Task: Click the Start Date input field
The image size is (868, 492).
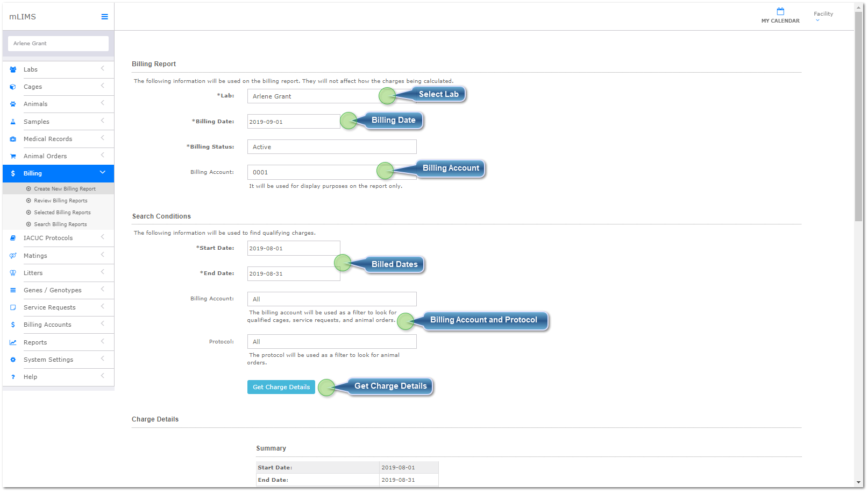Action: click(294, 248)
